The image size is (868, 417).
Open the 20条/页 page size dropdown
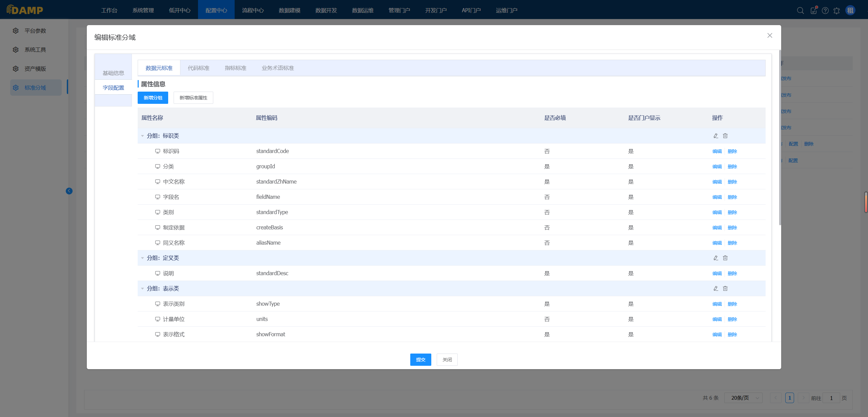click(x=743, y=398)
